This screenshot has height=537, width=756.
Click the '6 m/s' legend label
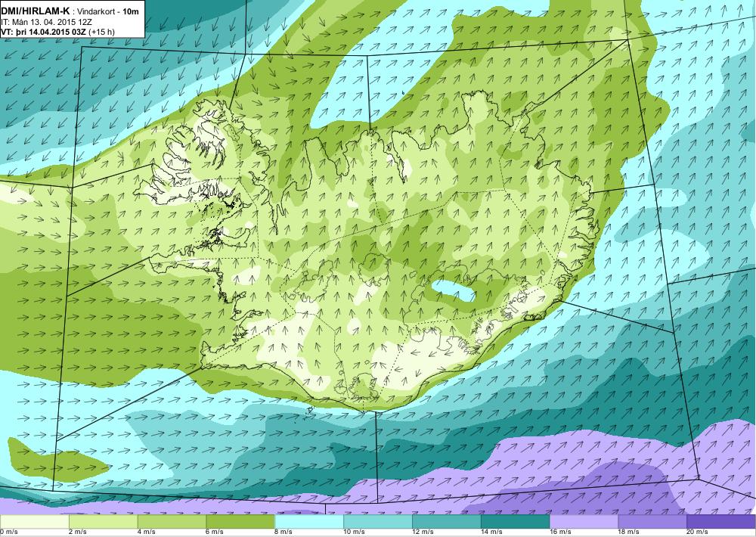click(x=215, y=532)
